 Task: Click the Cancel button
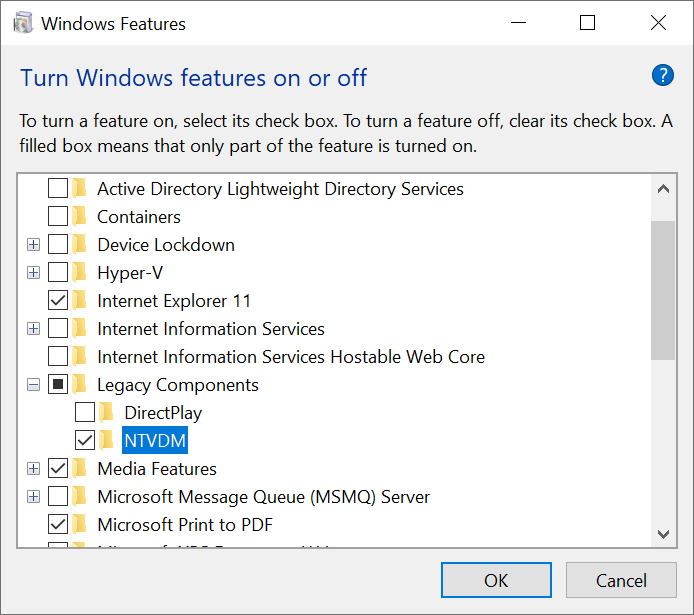621,580
